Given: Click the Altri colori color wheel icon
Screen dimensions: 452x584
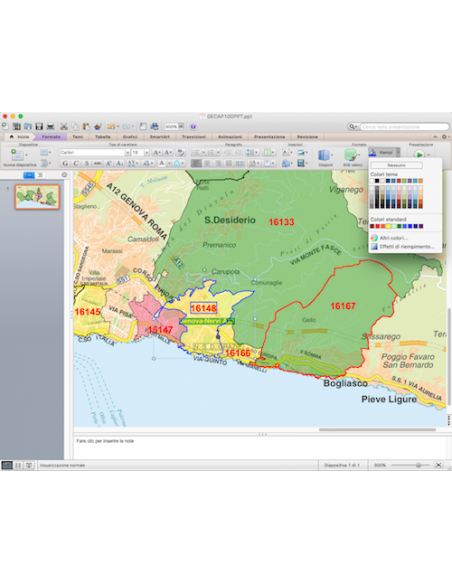Looking at the screenshot, I should 374,238.
